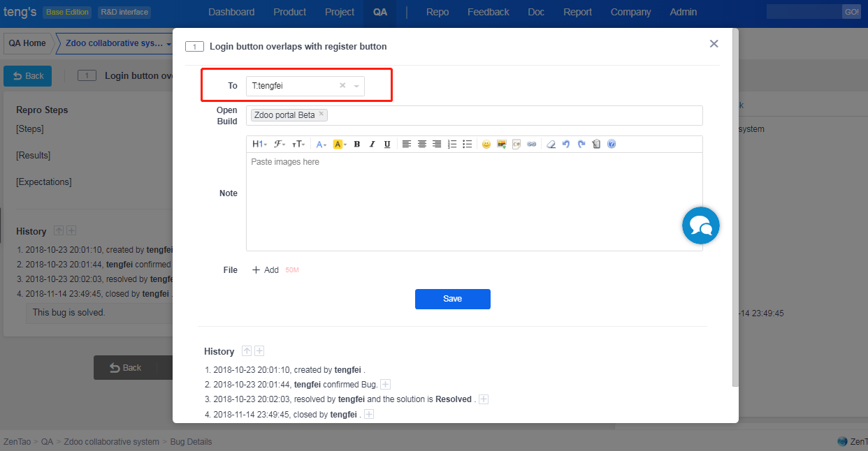Toggle underline formatting in the note editor
The height and width of the screenshot is (451, 868).
click(x=387, y=145)
